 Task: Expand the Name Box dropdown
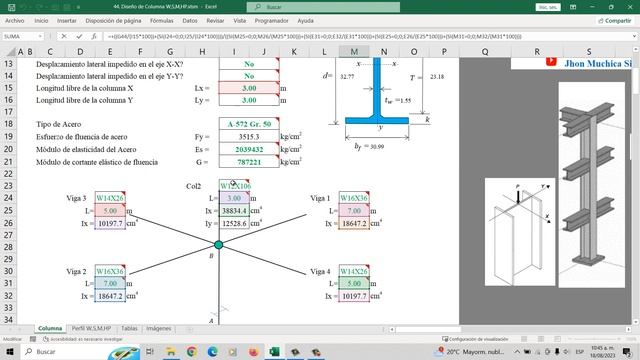coord(40,36)
